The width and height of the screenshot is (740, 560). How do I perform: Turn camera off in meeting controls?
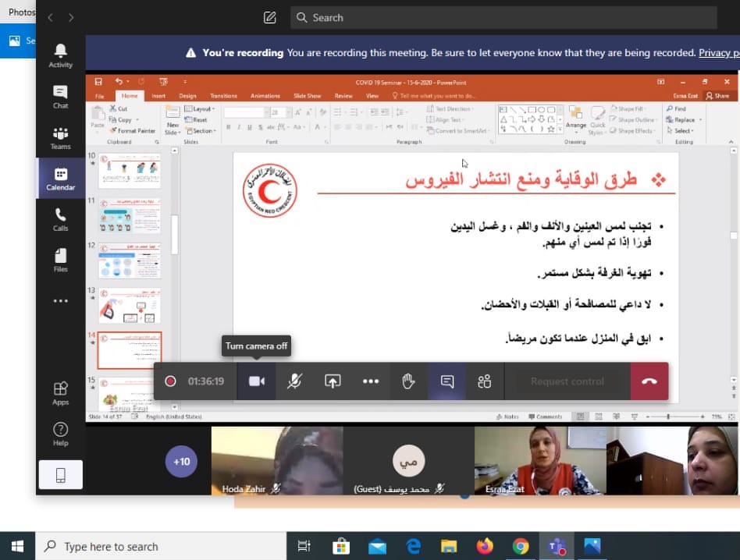coord(256,381)
